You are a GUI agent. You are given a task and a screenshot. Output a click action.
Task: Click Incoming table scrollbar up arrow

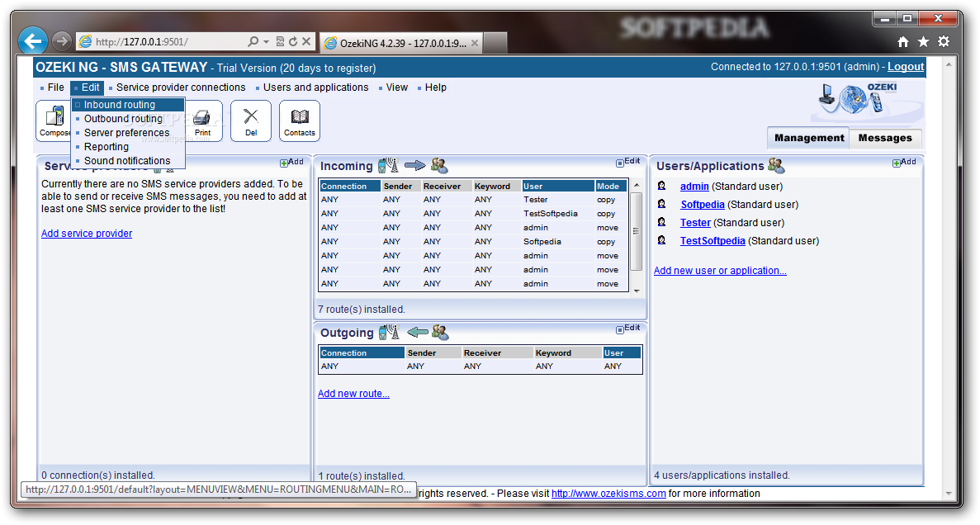click(x=637, y=185)
